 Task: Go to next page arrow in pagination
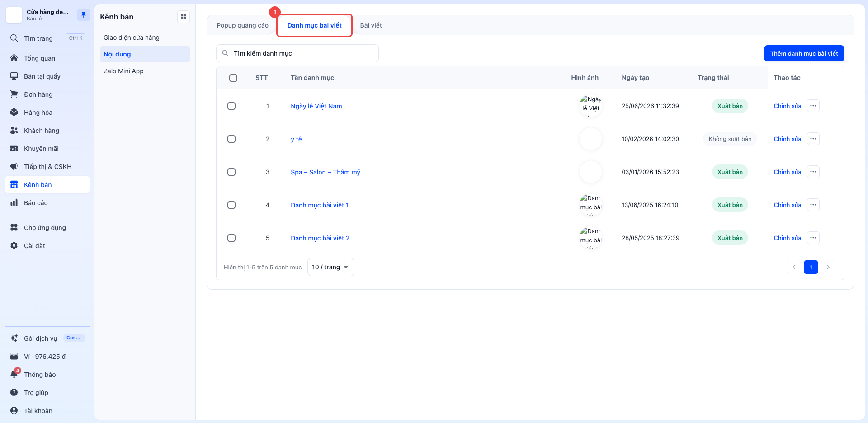tap(828, 267)
